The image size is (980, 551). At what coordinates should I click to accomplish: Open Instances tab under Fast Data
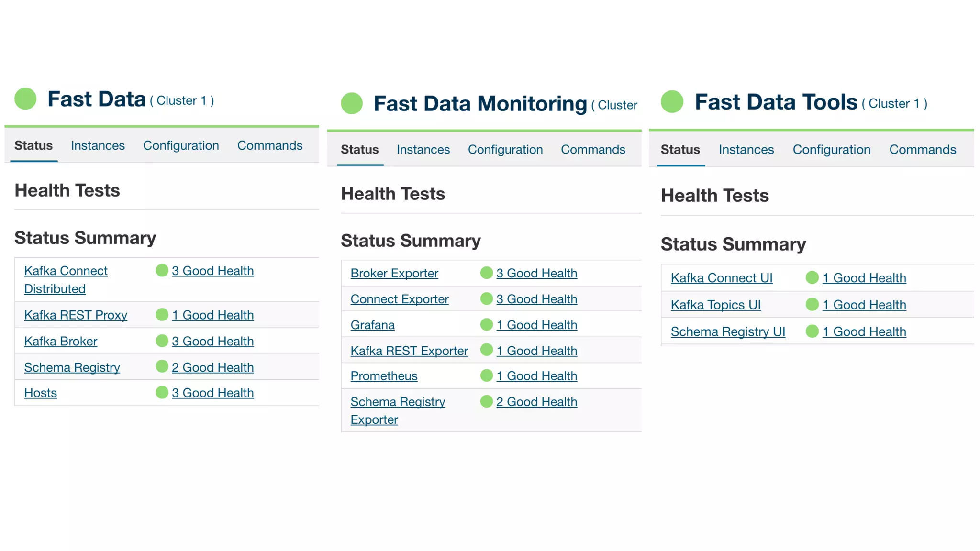pos(98,145)
